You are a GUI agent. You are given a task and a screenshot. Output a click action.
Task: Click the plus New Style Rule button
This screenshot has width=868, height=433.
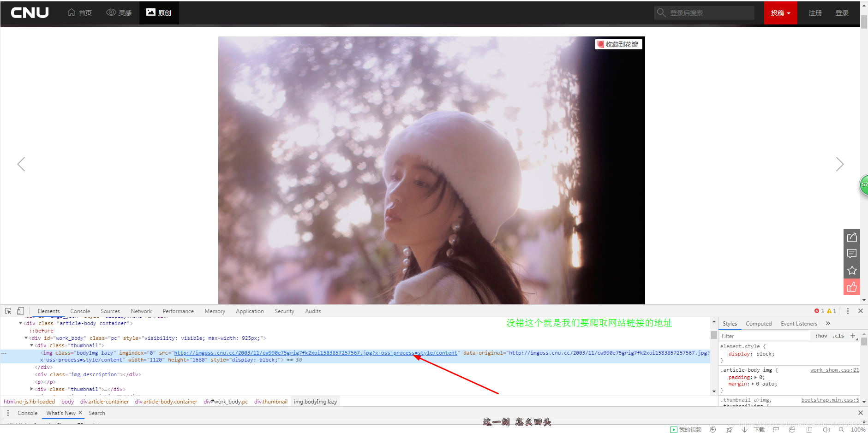[853, 336]
